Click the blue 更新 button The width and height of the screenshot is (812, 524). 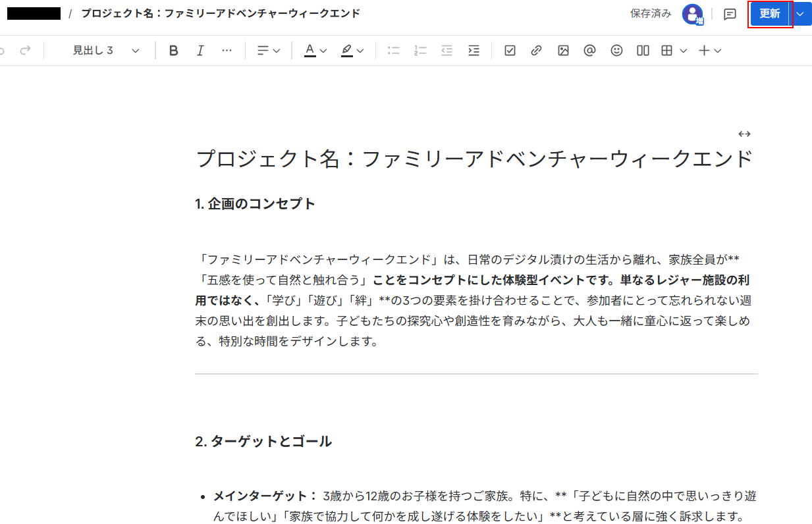click(x=770, y=14)
